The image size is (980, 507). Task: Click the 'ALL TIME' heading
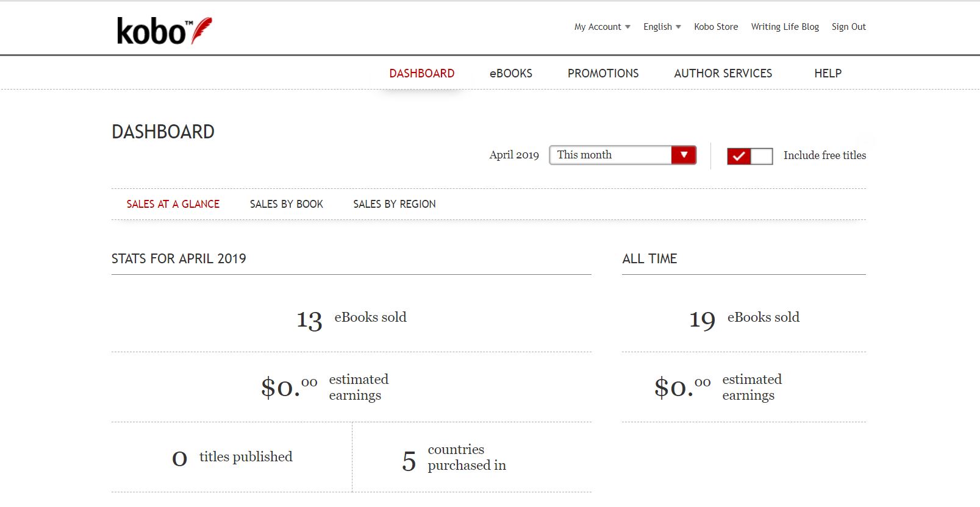pyautogui.click(x=649, y=258)
